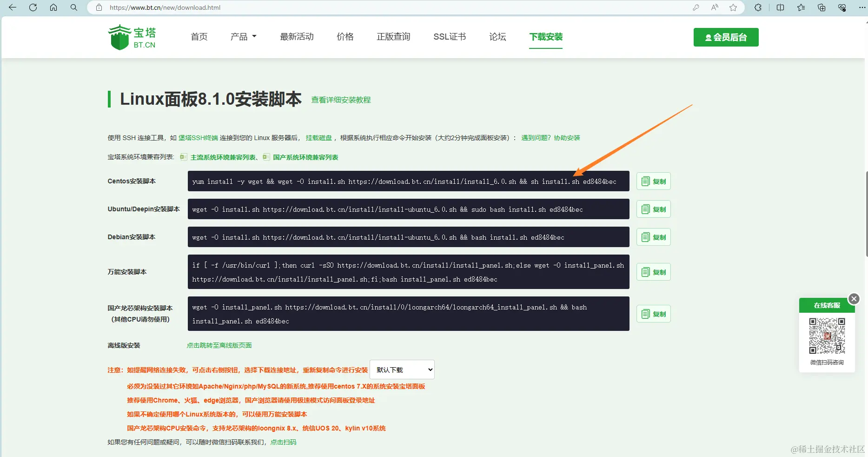Click the browser address bar URL
This screenshot has width=868, height=457.
tap(165, 7)
